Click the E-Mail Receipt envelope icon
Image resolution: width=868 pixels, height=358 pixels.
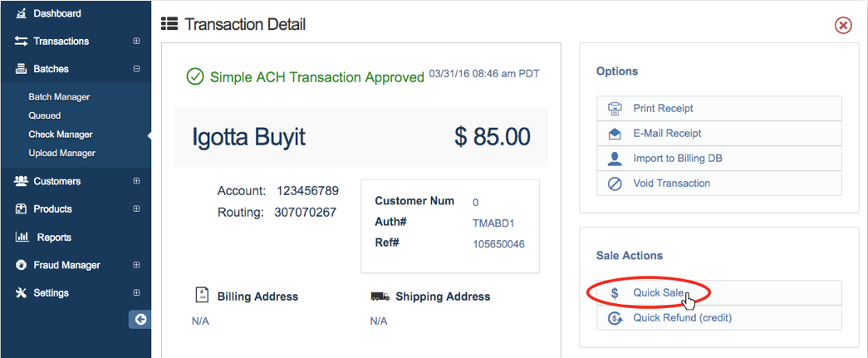pyautogui.click(x=615, y=133)
